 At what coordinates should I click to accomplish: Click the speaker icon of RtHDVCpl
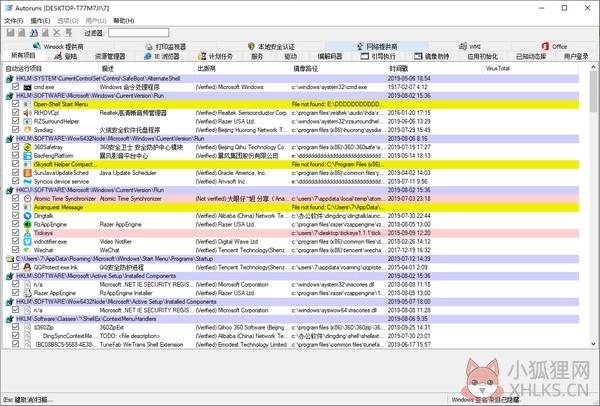27,113
